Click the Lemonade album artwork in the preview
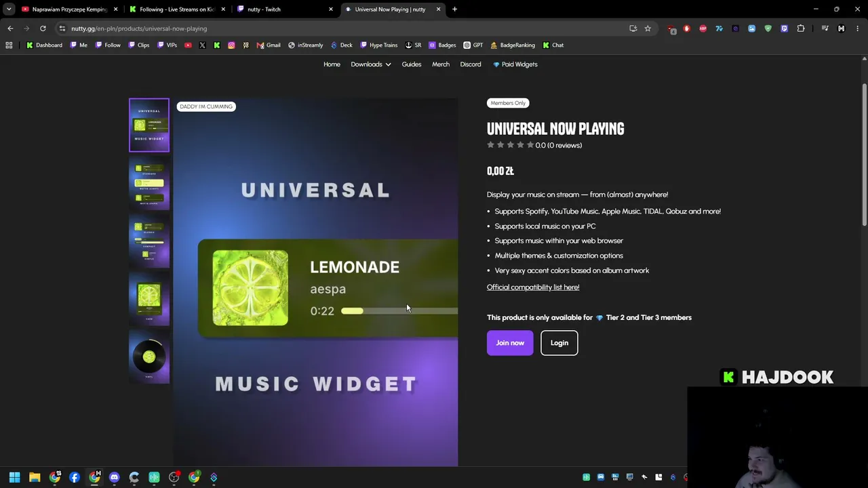Screen dimensions: 868x488 250,288
